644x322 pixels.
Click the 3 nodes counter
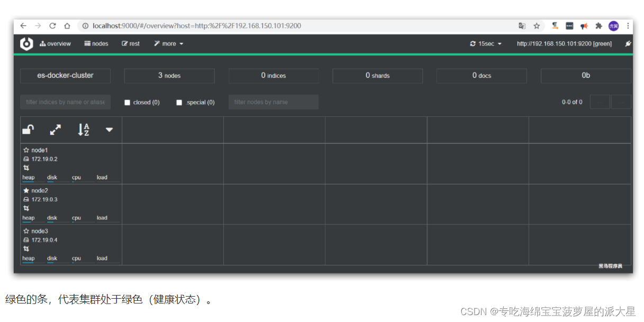[169, 76]
